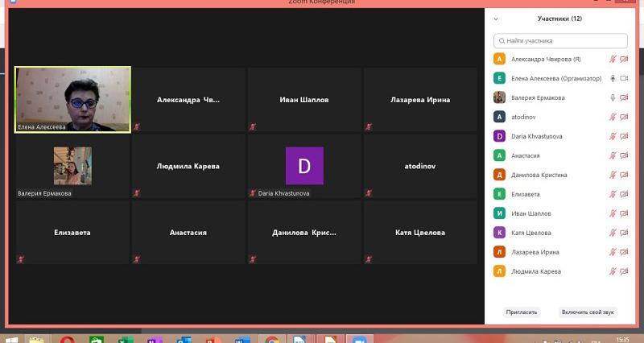This screenshot has width=644, height=343.
Task: Click Elena Alekseeva's camera icon in list
Action: click(624, 78)
